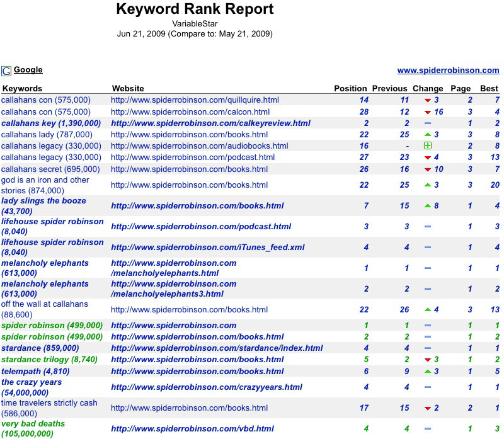Open the calcon.html website link
Viewport: 504px width, 439px height.
coord(190,112)
